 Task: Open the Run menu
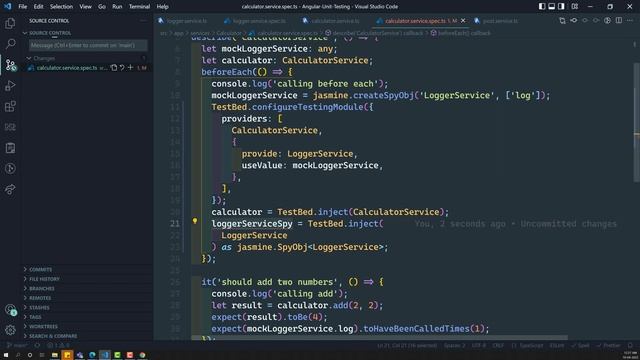pyautogui.click(x=117, y=7)
